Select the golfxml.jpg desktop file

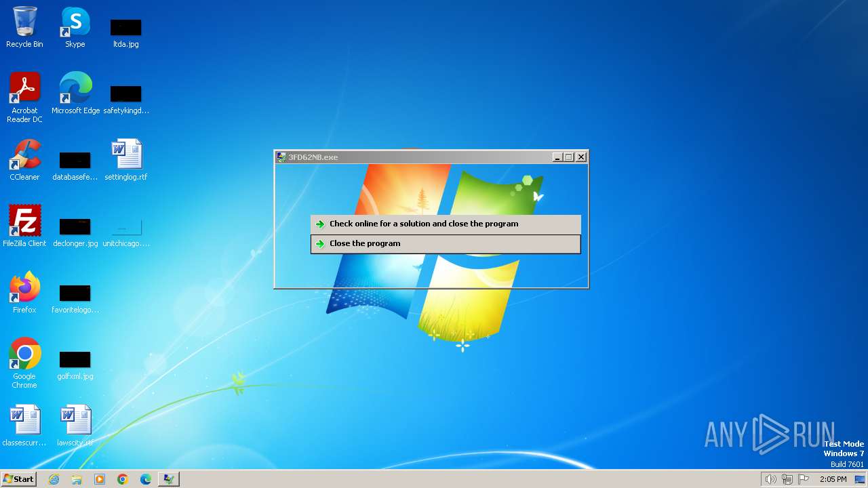75,365
